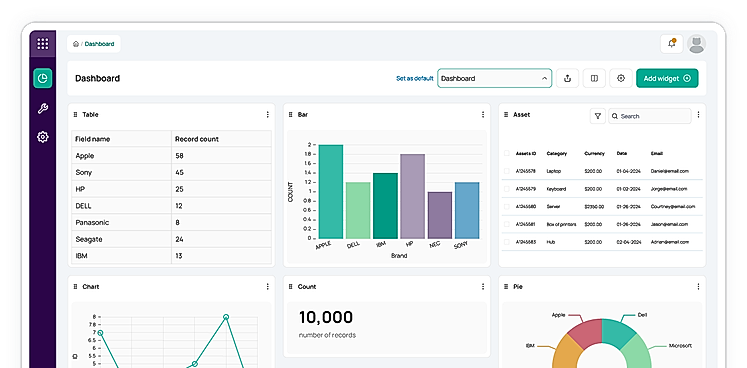Image resolution: width=747 pixels, height=368 pixels.
Task: Open the Table widget three-dot menu
Action: pyautogui.click(x=267, y=114)
